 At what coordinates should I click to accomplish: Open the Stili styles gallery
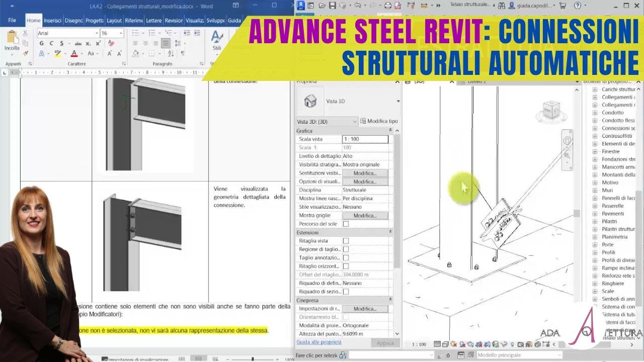coord(217,40)
